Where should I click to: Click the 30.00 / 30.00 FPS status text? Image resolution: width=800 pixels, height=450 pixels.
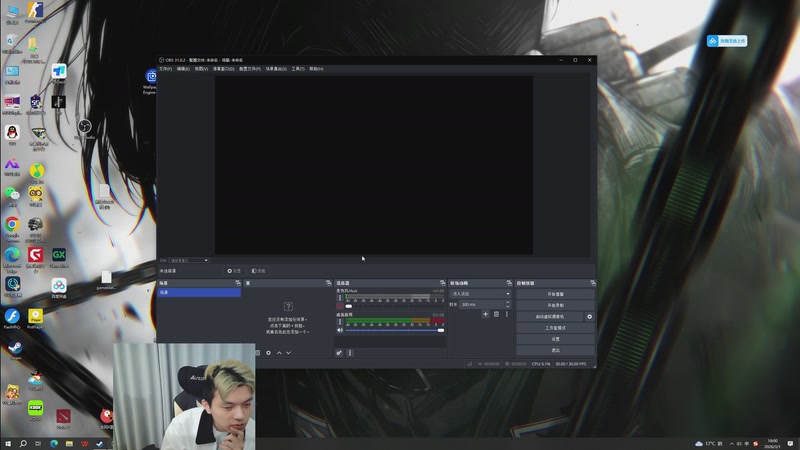[571, 364]
